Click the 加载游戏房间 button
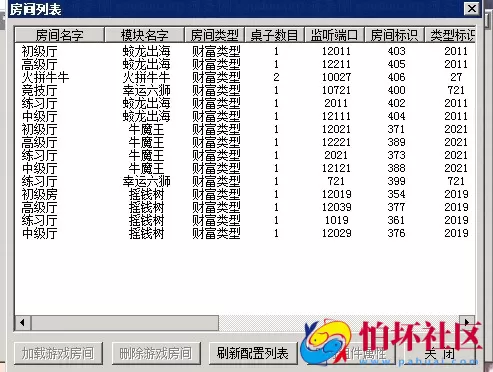 (x=58, y=353)
